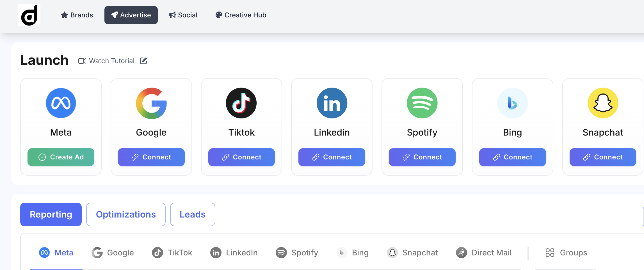Image resolution: width=644 pixels, height=270 pixels.
Task: Open the edit icon next to Watch Tutorial
Action: point(143,61)
